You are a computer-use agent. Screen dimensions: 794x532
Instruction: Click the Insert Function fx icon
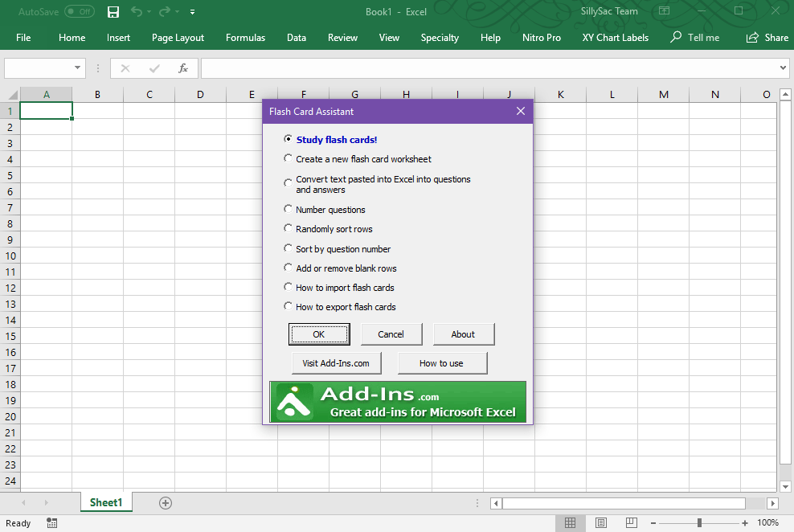[x=182, y=68]
